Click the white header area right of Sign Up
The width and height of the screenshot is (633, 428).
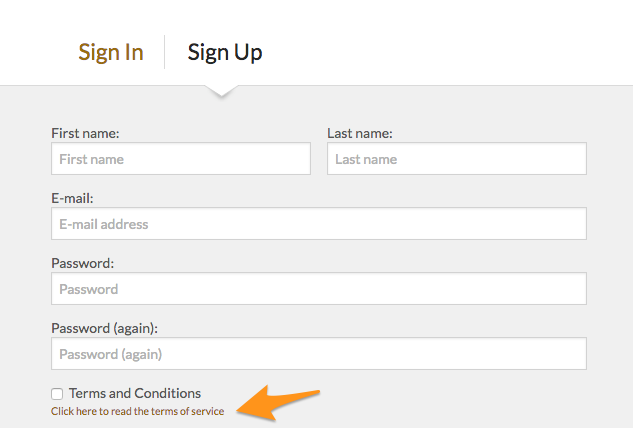(450, 45)
